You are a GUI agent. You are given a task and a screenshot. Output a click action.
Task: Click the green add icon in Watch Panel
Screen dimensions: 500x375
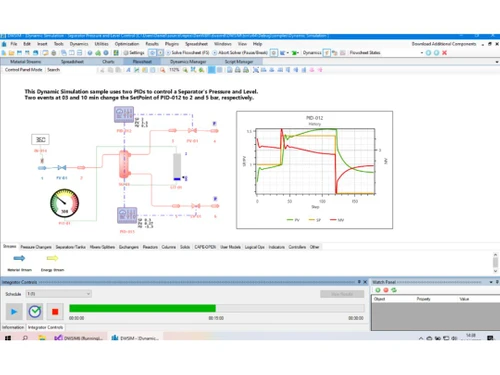pyautogui.click(x=378, y=290)
